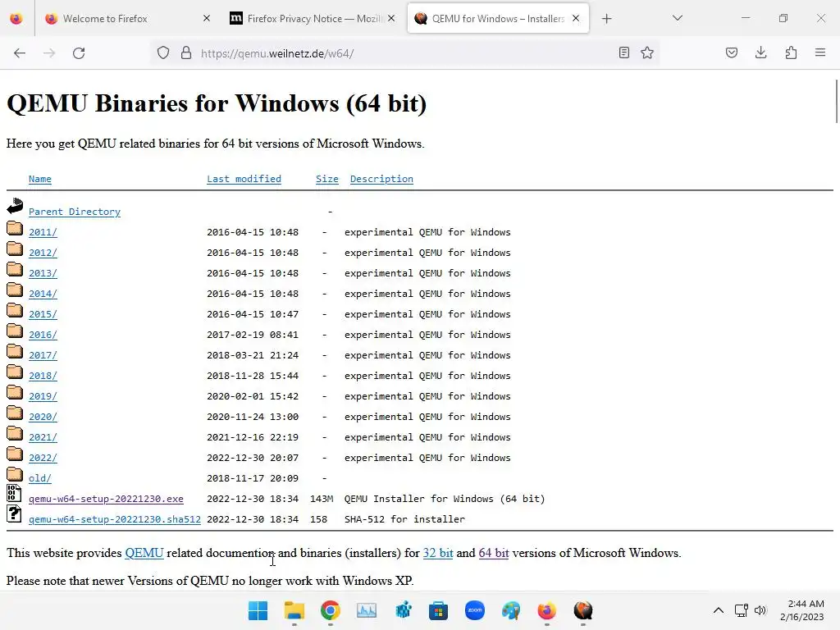Screen dimensions: 840x630
Task: Click the unknown file icon beside sha512 file
Action: (x=15, y=514)
